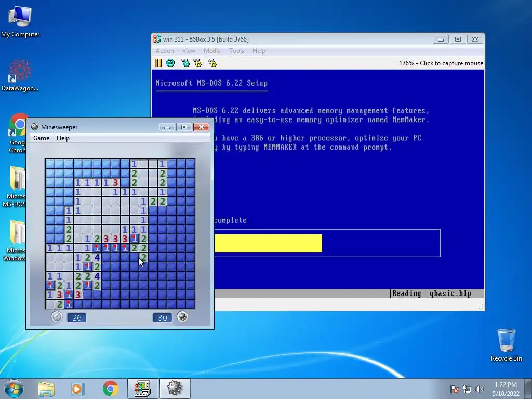Minimize the Minesweeper window

tap(167, 127)
